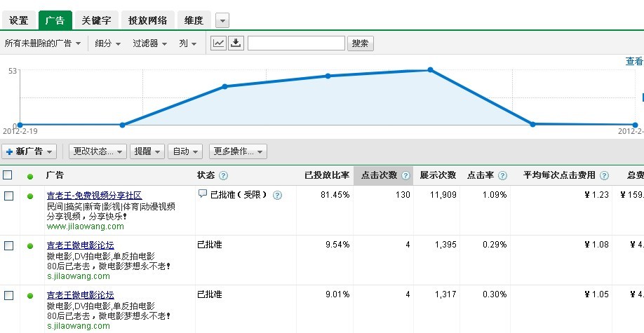644x333 pixels.
Task: Open the 投放网络 tab
Action: [x=148, y=20]
